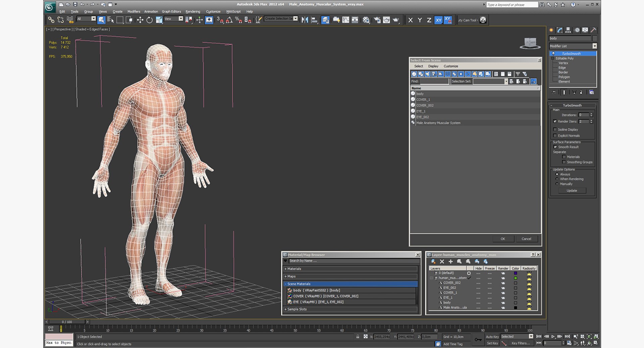The height and width of the screenshot is (348, 644).
Task: Toggle Render Iters checkbox
Action: [x=555, y=121]
